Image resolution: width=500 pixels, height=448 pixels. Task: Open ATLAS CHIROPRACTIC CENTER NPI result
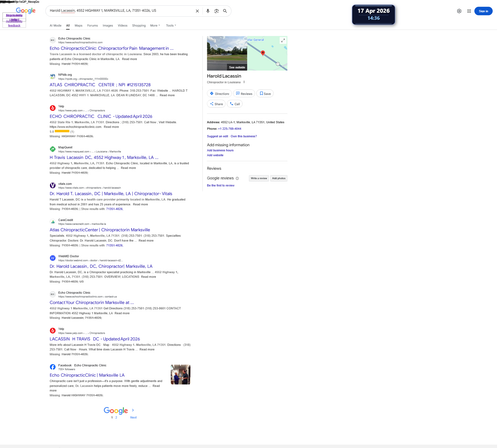[100, 85]
